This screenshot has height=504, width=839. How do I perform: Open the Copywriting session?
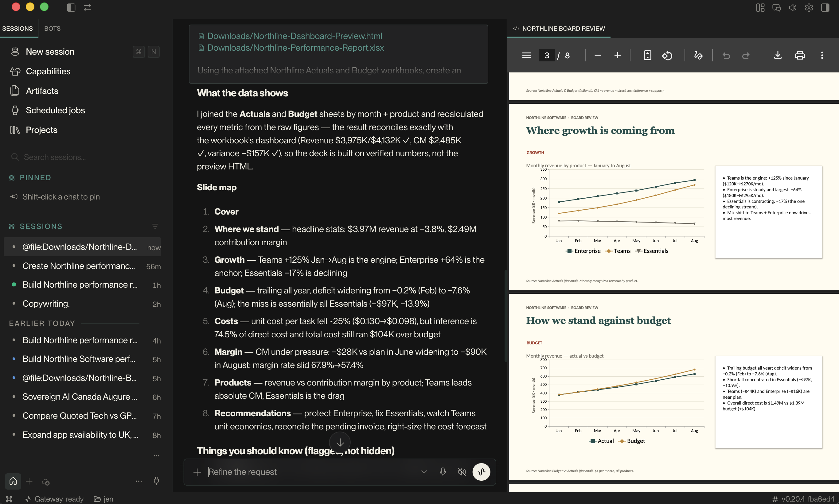click(82, 304)
